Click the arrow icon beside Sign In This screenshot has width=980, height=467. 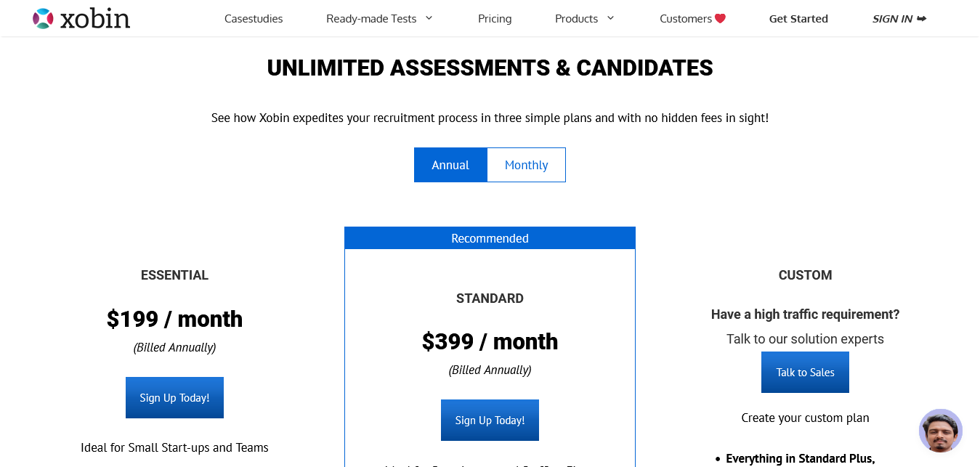[x=922, y=19]
